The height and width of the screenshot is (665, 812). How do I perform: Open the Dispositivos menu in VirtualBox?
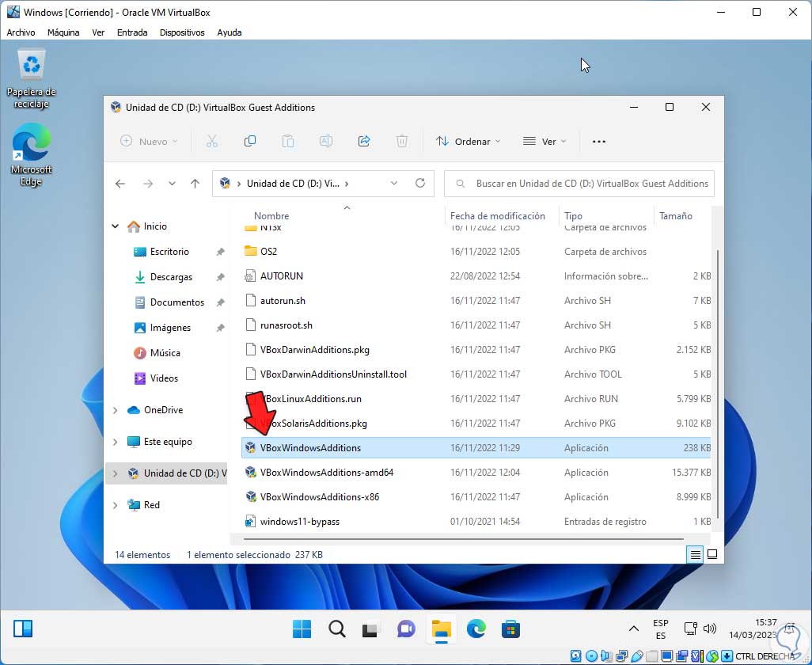(x=182, y=32)
